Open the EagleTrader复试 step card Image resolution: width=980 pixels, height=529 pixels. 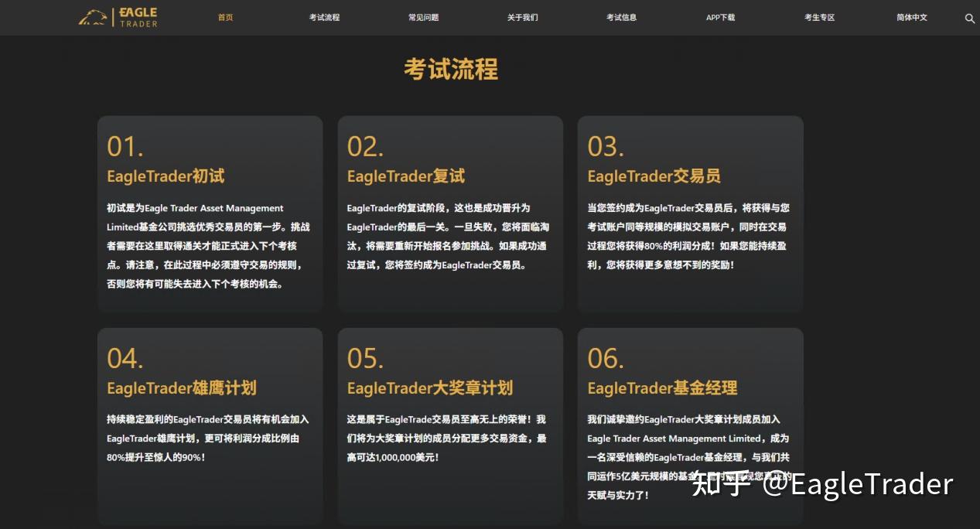click(450, 213)
